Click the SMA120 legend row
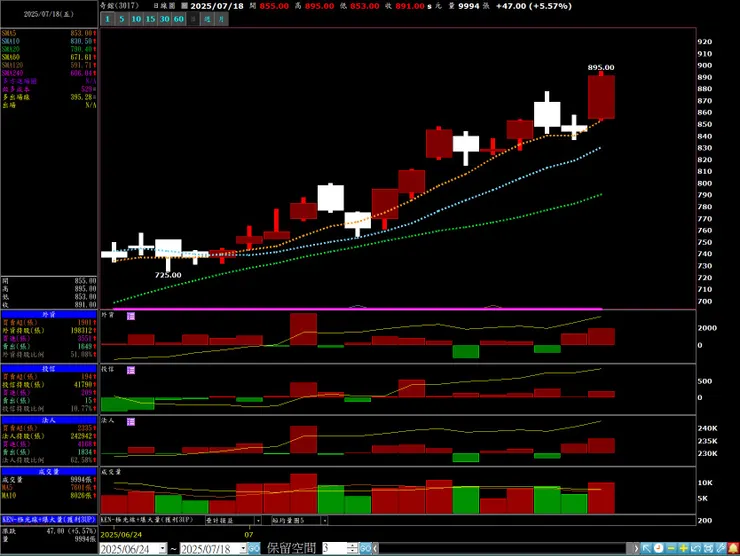The image size is (740, 556). coord(49,65)
